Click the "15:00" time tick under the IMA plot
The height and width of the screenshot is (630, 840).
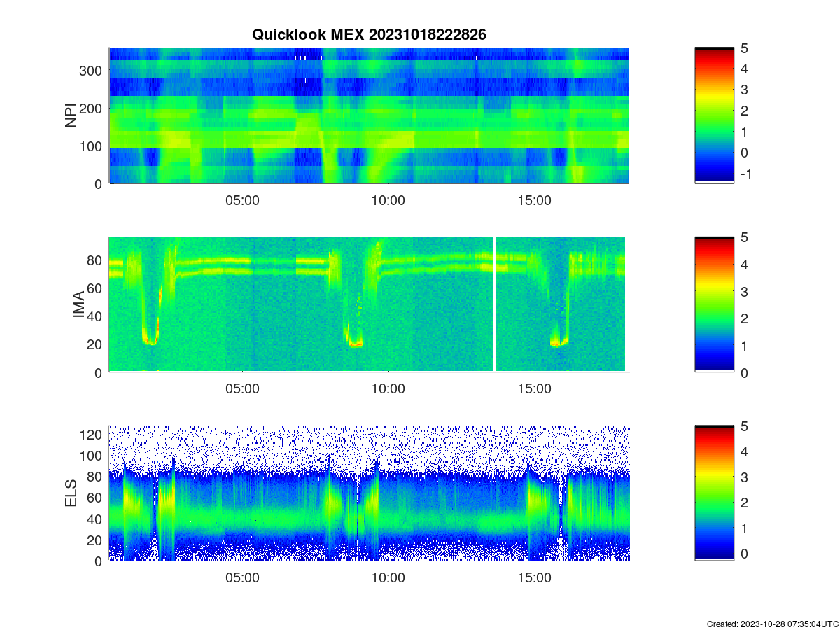point(535,389)
